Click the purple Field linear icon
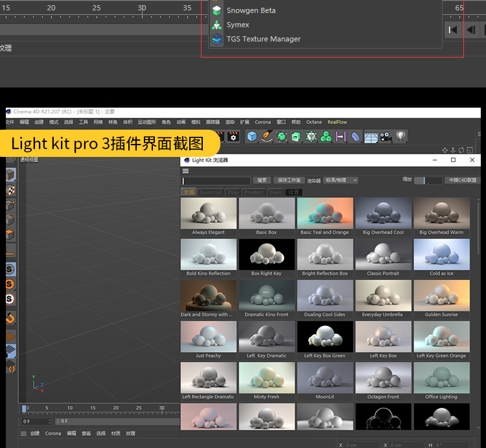Viewport: 486px width, 448px height. (341, 136)
